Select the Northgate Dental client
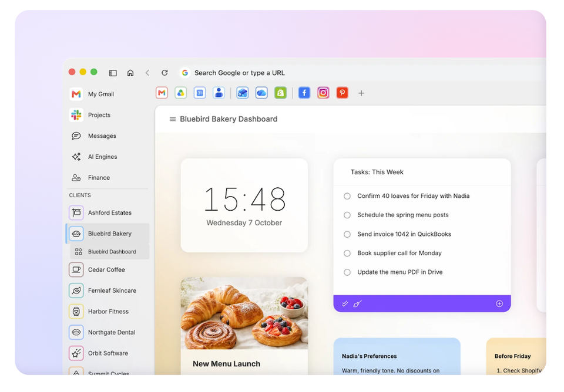The height and width of the screenshot is (392, 564). tap(108, 332)
